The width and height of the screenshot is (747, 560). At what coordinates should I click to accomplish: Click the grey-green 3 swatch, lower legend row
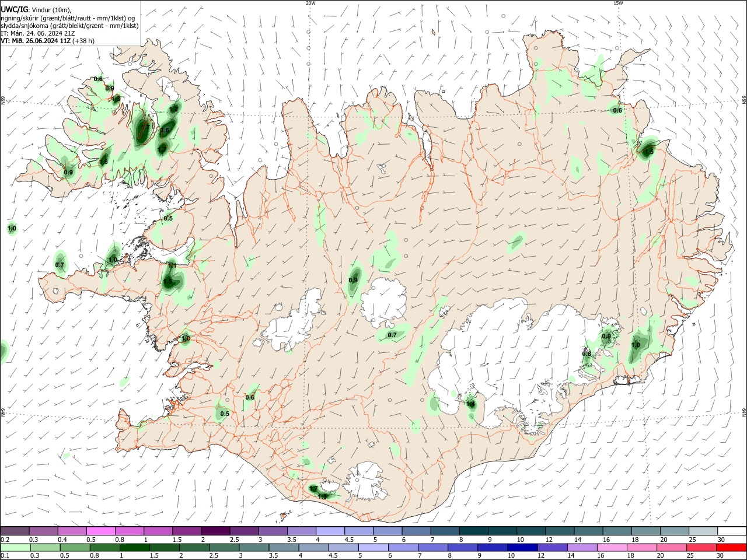(254, 548)
